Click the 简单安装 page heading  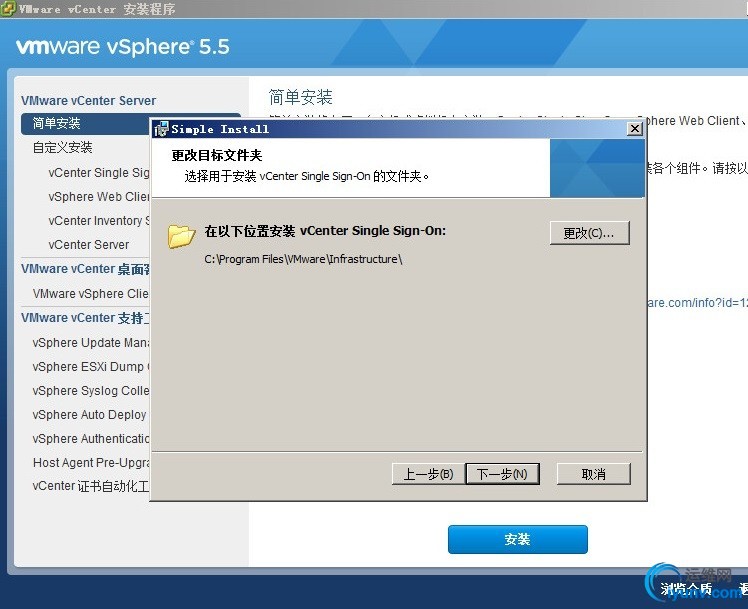300,97
